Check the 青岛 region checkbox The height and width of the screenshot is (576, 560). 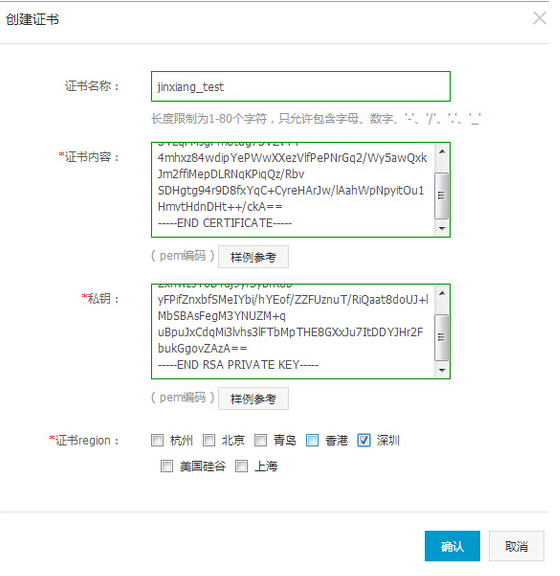click(x=261, y=440)
